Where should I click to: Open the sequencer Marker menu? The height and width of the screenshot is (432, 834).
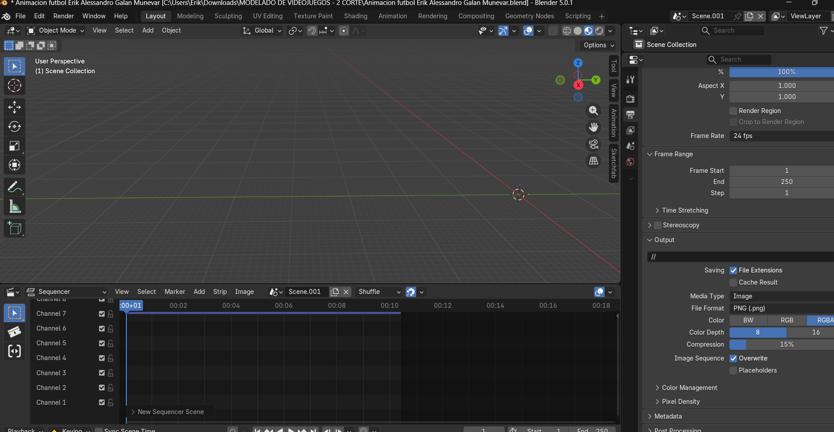(x=174, y=292)
